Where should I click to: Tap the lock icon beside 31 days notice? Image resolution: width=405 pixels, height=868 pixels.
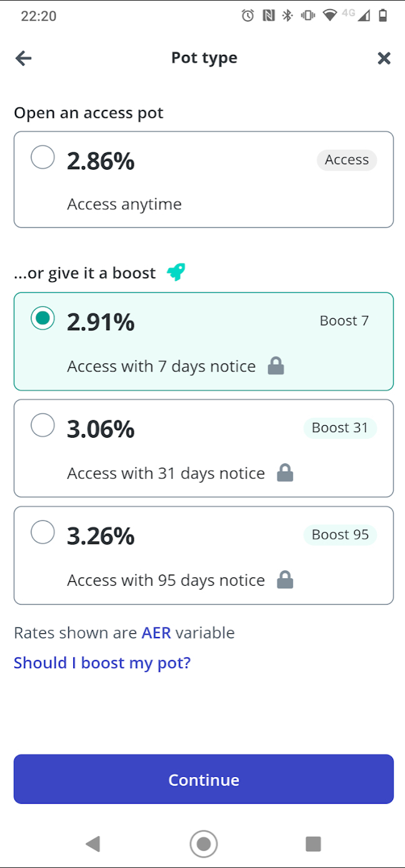coord(285,473)
